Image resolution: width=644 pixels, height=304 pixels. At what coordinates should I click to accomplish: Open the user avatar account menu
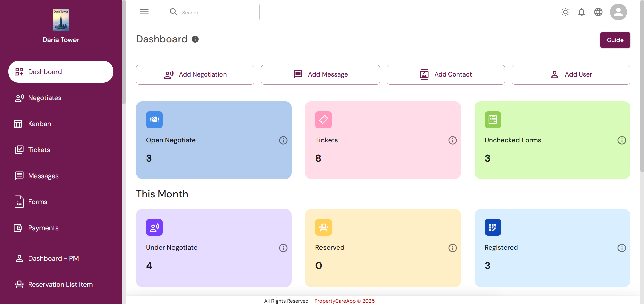pos(618,12)
